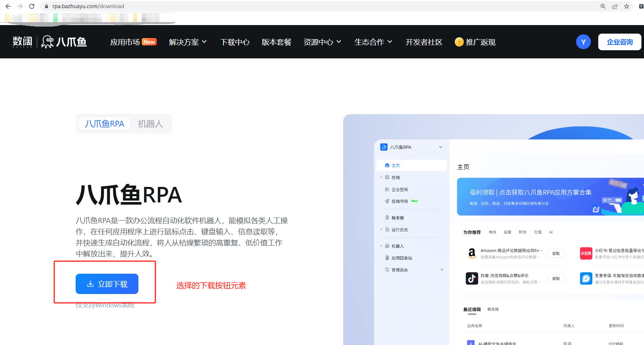Image resolution: width=644 pixels, height=345 pixels.
Task: Select the 最近编辑 tab
Action: 472,310
